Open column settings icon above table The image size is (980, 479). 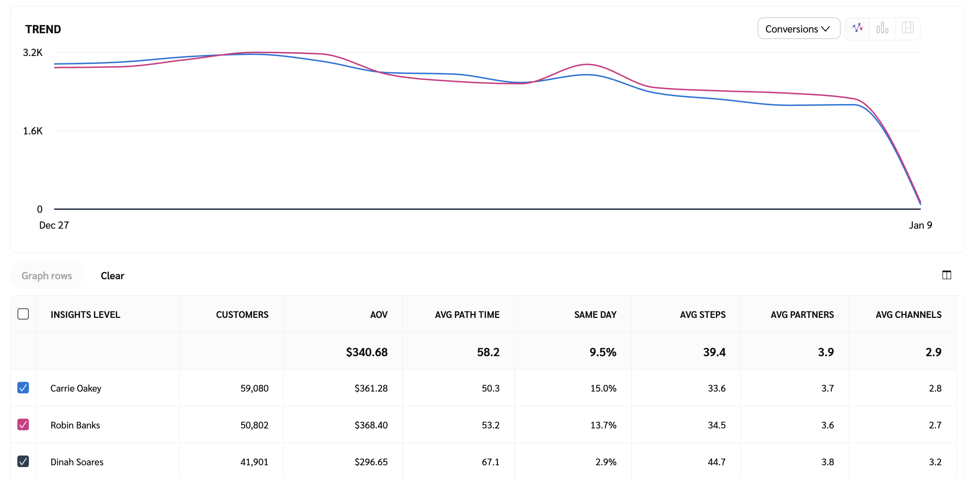(946, 275)
